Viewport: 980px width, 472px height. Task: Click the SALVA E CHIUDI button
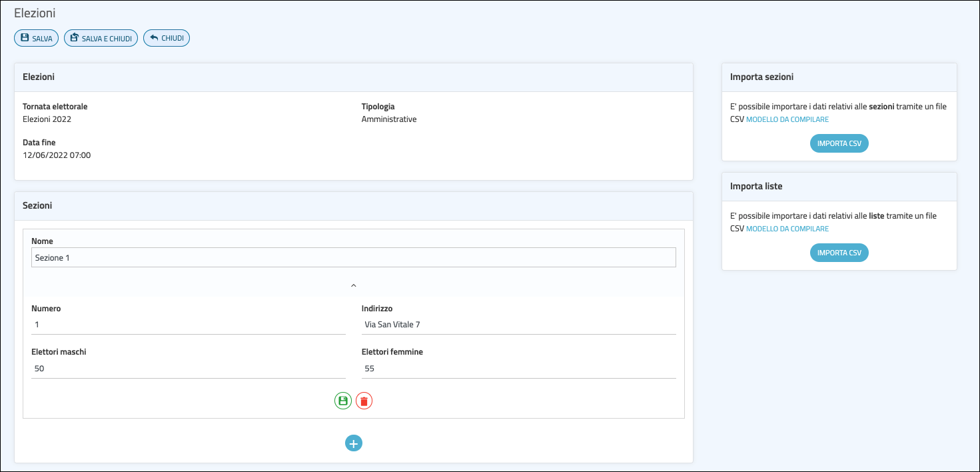point(101,39)
